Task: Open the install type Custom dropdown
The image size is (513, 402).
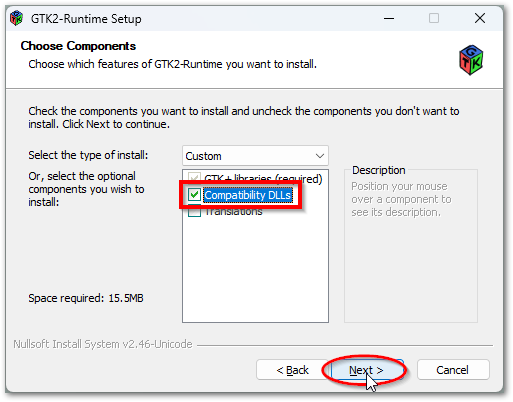Action: tap(255, 156)
